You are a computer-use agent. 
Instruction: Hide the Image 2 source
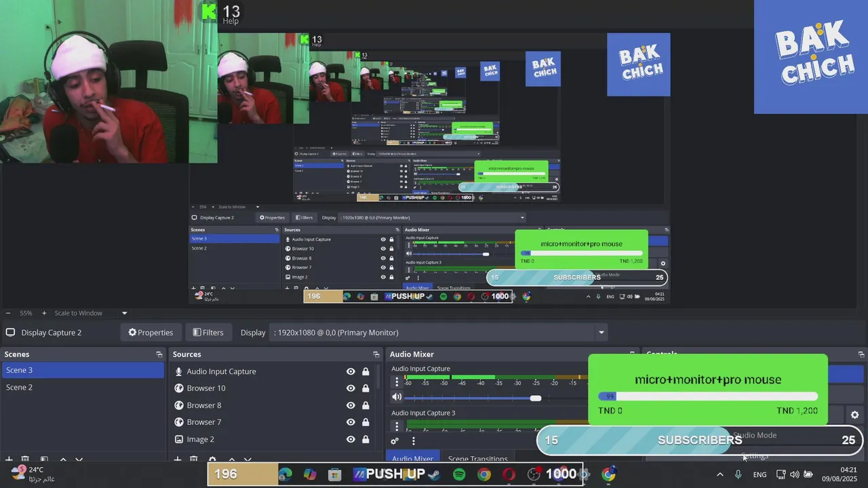(351, 439)
